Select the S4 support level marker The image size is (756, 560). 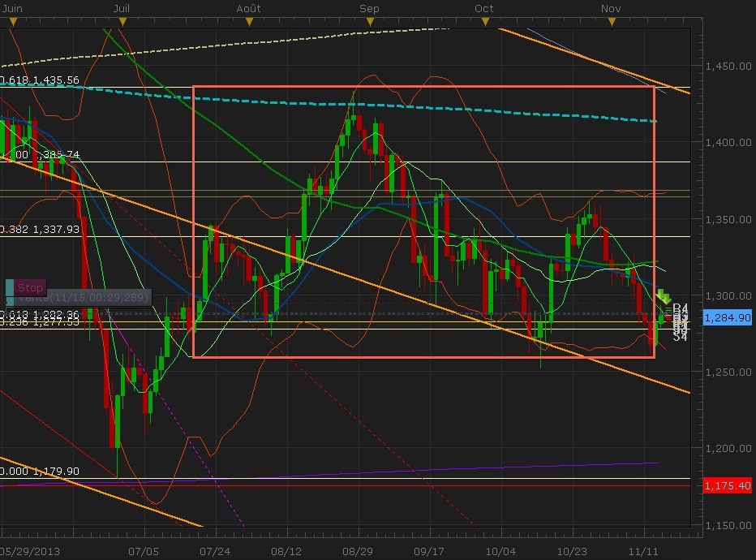point(680,336)
